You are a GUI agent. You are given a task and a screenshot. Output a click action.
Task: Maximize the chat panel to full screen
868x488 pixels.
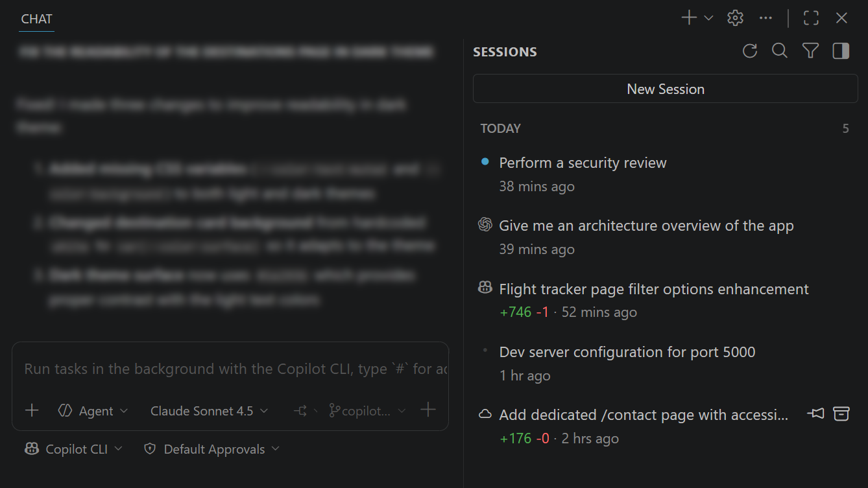coord(810,17)
